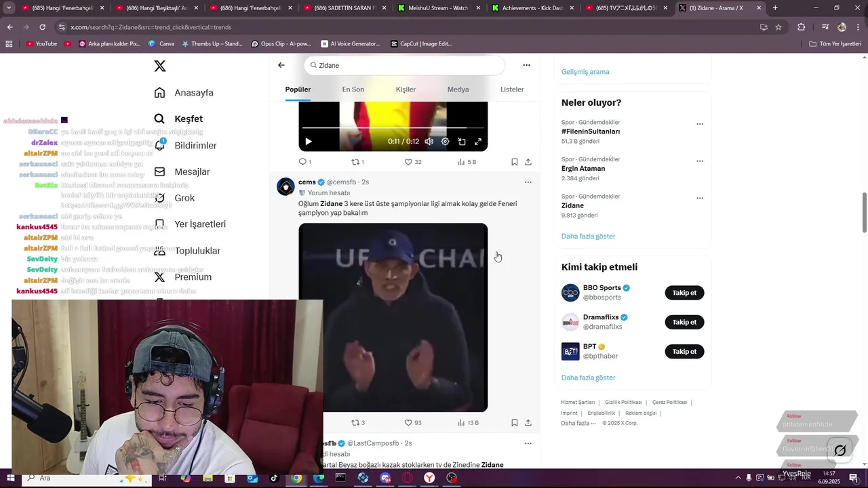Follow BPT with Takip et

684,351
